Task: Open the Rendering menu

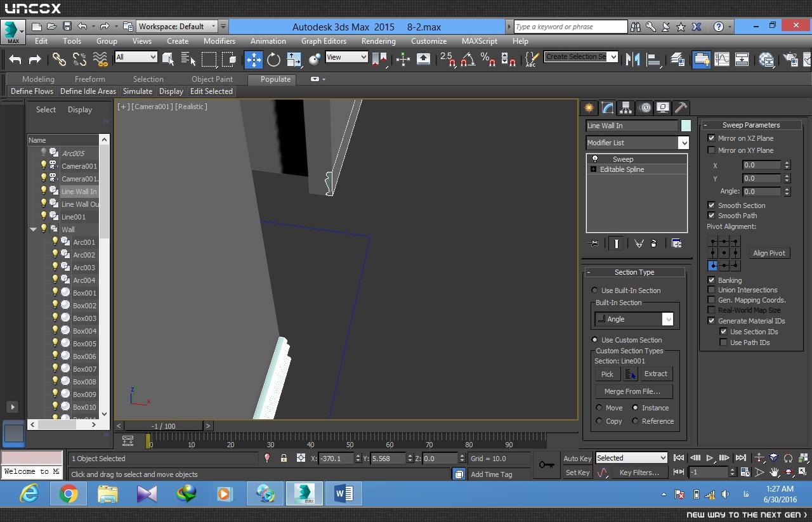Action: (378, 41)
